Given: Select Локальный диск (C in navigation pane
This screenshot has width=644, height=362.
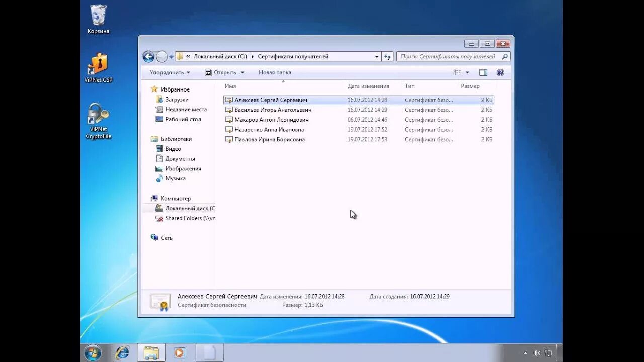Looking at the screenshot, I should click(x=186, y=208).
